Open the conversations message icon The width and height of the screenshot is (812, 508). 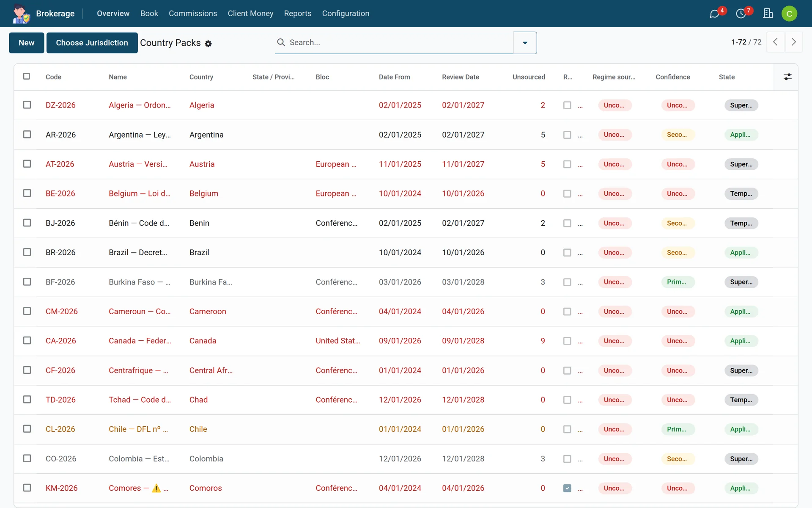[x=714, y=14]
